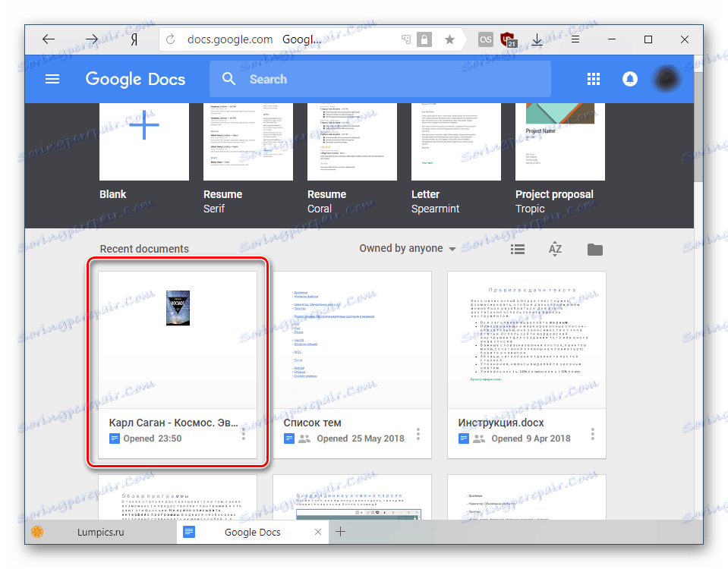This screenshot has width=728, height=569.
Task: Switch to the Lumpics.ru tab
Action: (x=100, y=532)
